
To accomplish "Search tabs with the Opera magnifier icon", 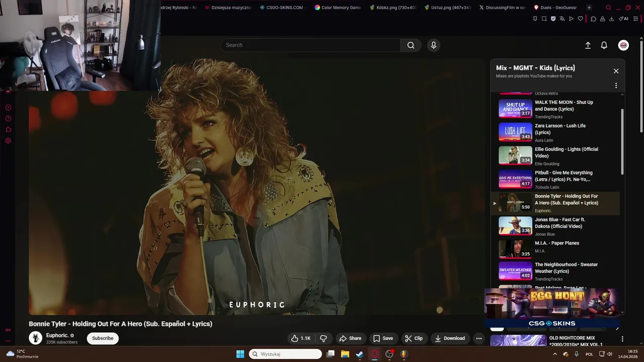I will click(608, 8).
